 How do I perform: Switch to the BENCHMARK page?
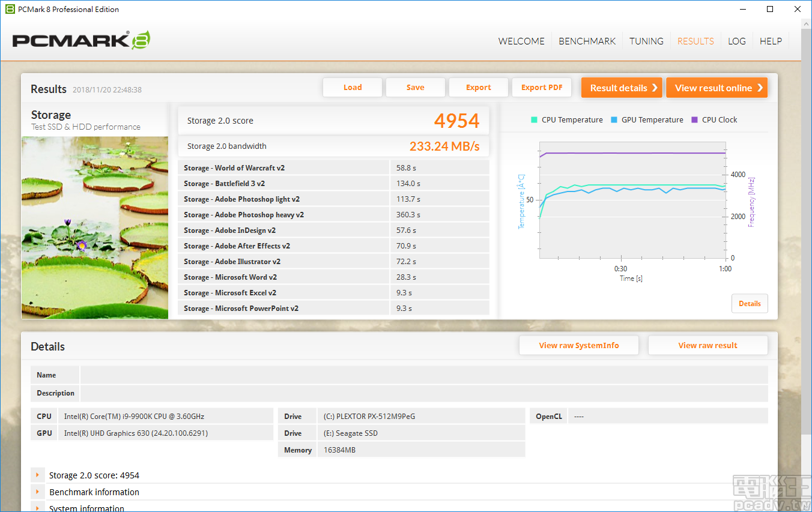[587, 41]
